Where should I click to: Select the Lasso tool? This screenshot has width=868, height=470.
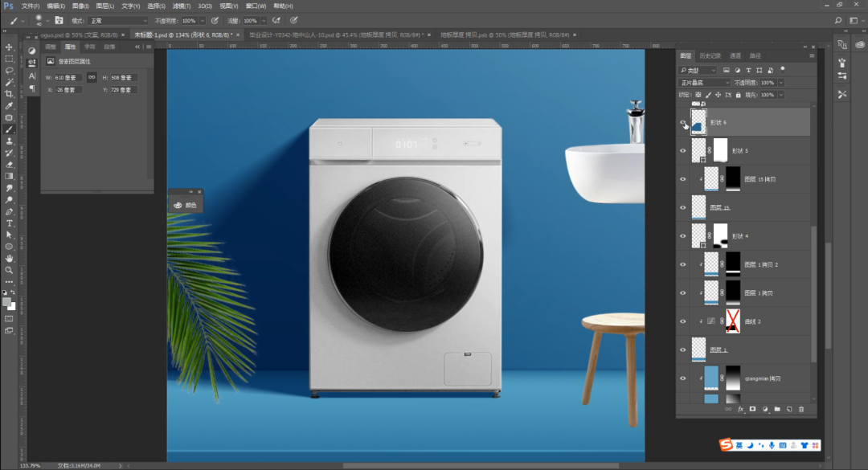[x=10, y=71]
